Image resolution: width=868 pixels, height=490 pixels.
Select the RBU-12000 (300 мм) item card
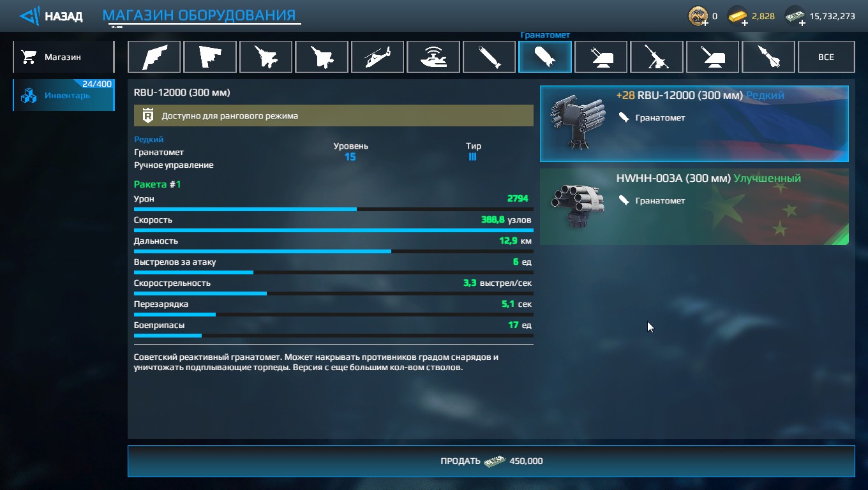[x=694, y=123]
